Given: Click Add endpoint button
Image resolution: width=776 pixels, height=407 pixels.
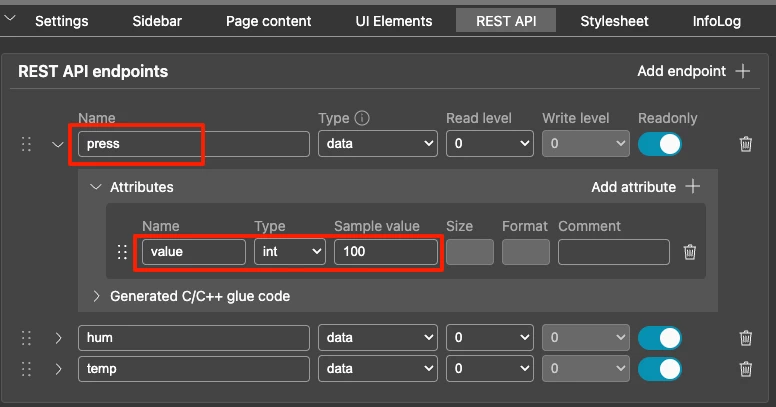Looking at the screenshot, I should tap(693, 71).
